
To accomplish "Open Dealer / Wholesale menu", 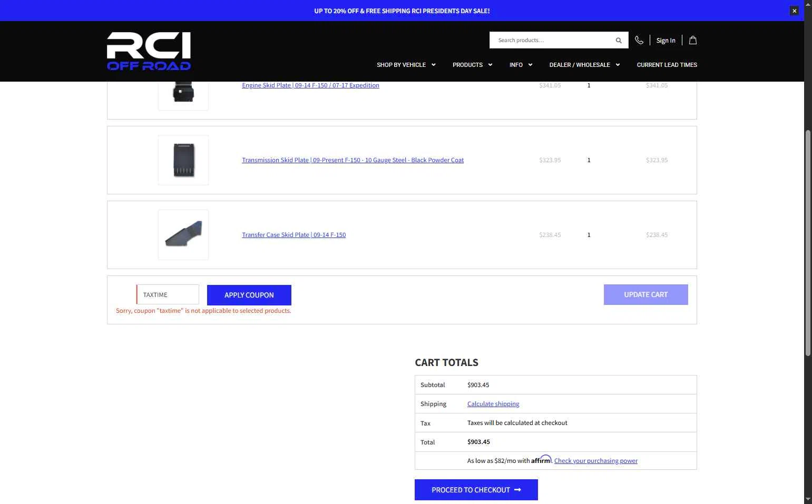I will 580,65.
